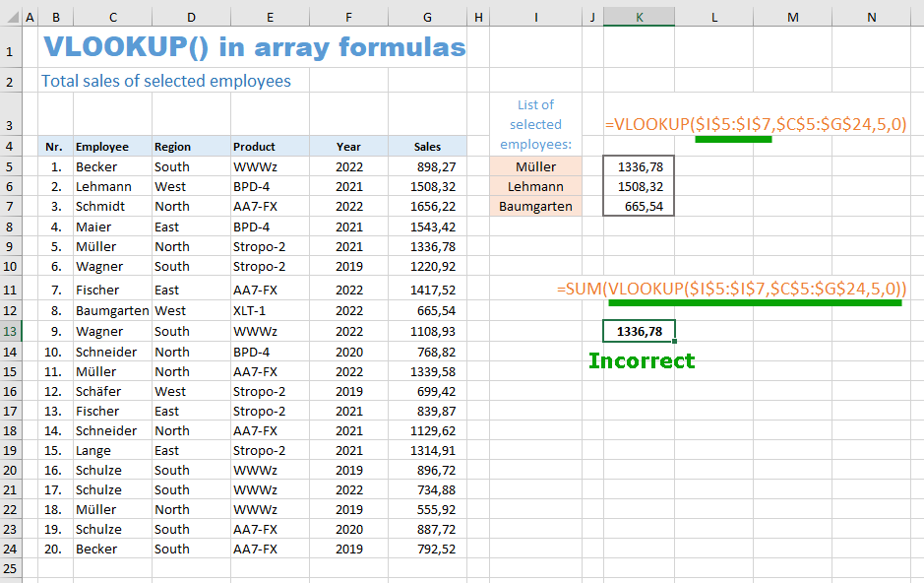Select selected-employee cell 'Baumgarten' in column I

tap(535, 207)
